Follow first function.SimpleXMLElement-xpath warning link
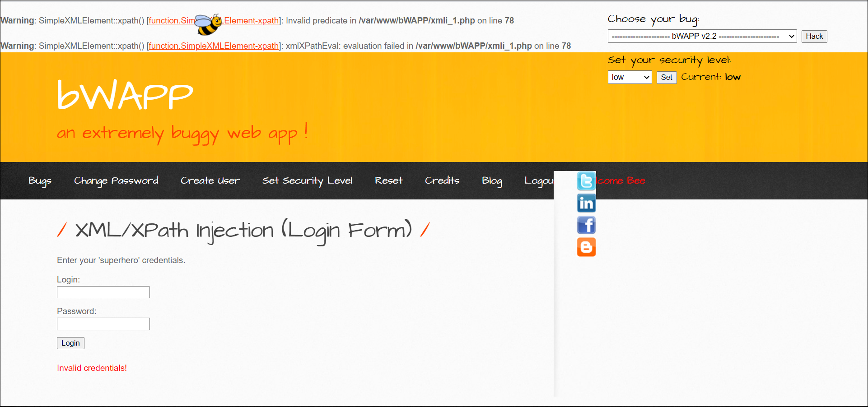868x407 pixels. click(214, 20)
